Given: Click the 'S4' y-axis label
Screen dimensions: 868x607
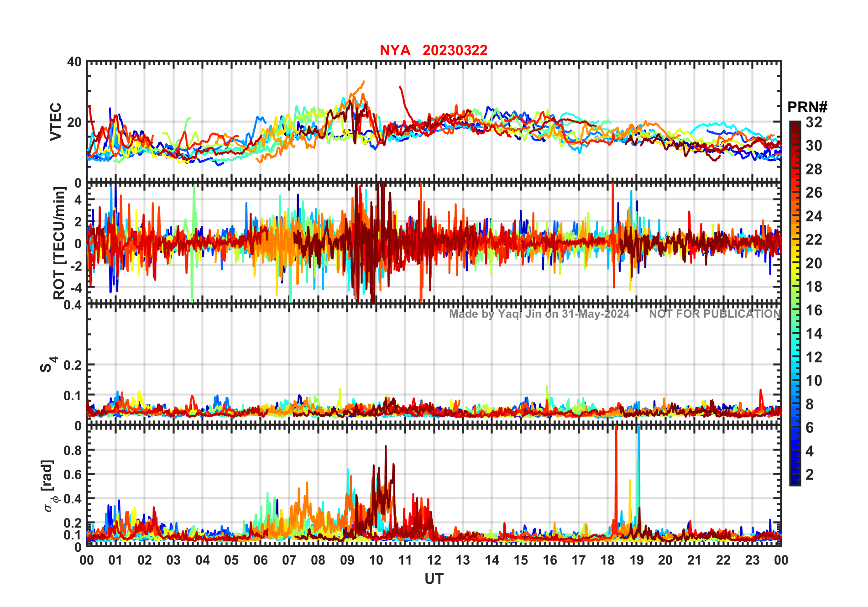Looking at the screenshot, I should coord(48,365).
